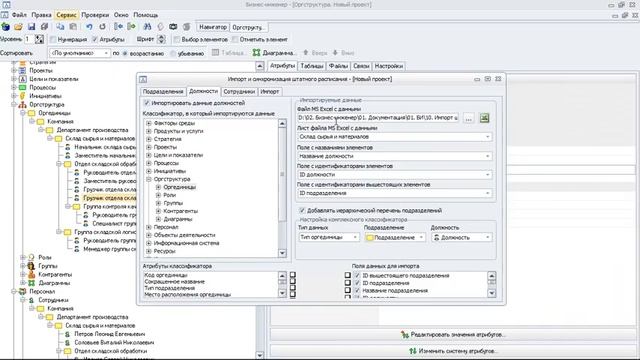Click Изменить систему атрибутов button
This screenshot has width=640, height=360.
point(453,351)
